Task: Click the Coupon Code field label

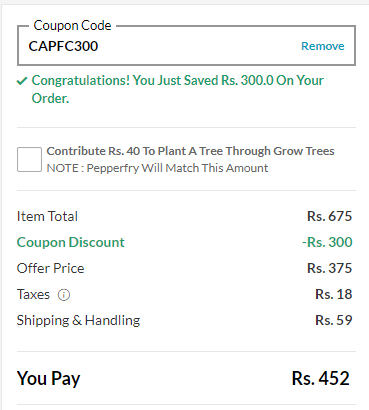Action: 72,26
